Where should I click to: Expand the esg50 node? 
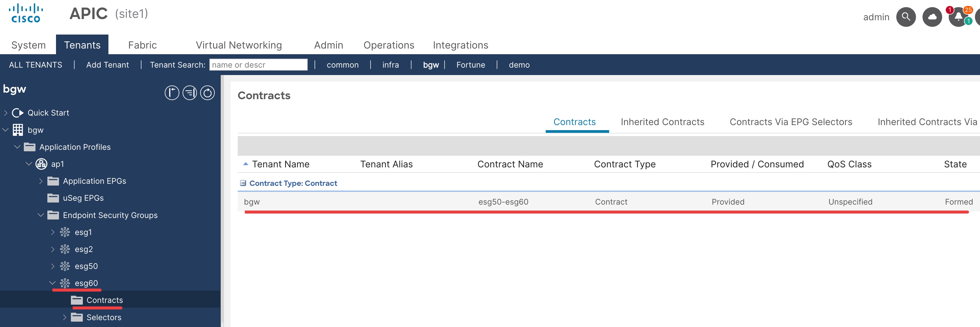click(x=53, y=266)
